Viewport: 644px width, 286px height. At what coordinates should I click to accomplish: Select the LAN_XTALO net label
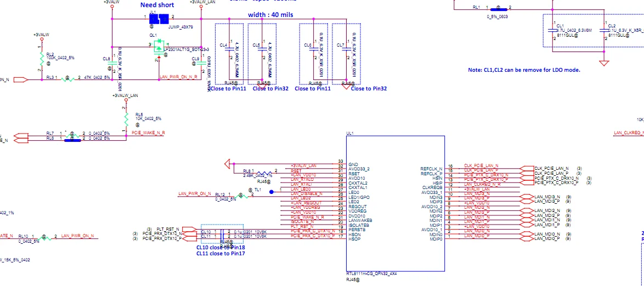tap(302, 179)
